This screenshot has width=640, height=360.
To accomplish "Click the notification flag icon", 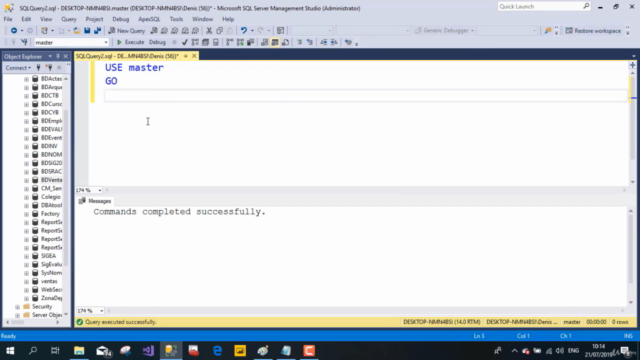I will coord(548,31).
